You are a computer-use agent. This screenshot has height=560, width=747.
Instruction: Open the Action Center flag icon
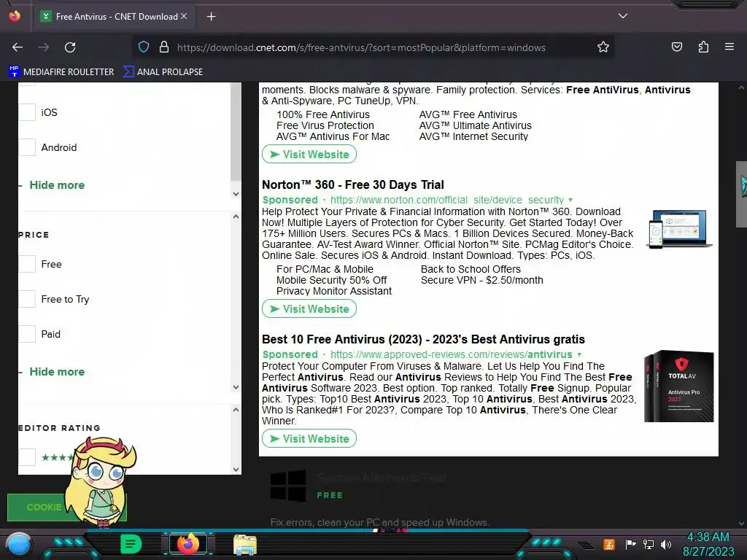[x=630, y=544]
